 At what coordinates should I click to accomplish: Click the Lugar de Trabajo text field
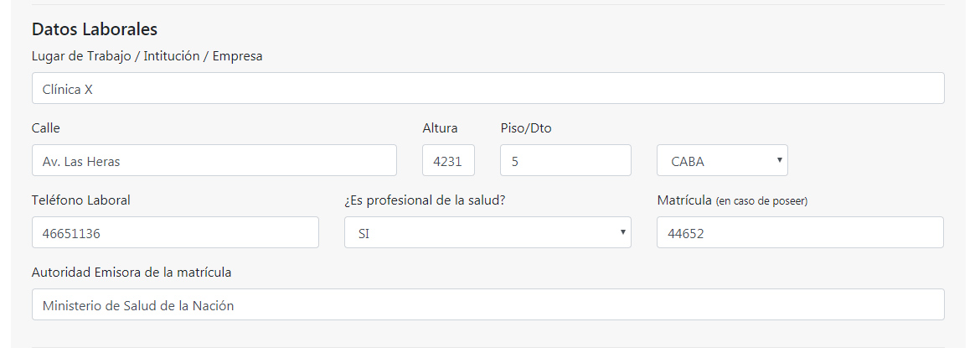point(487,88)
